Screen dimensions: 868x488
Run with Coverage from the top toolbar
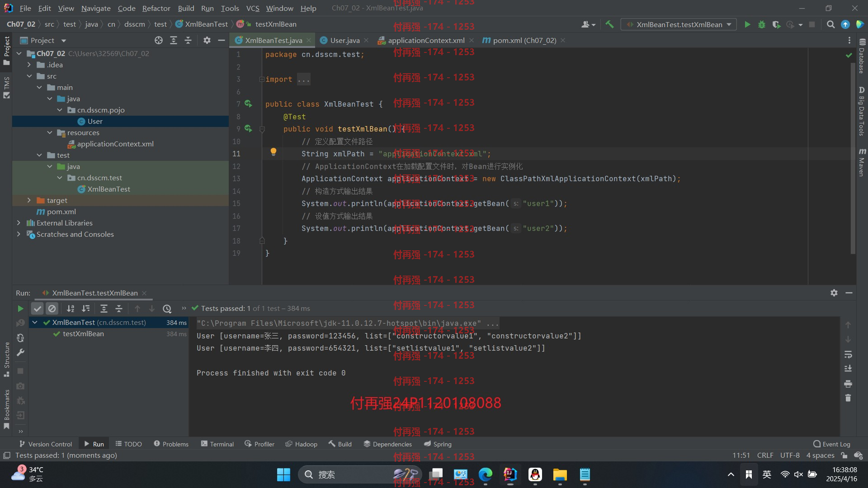(x=776, y=24)
